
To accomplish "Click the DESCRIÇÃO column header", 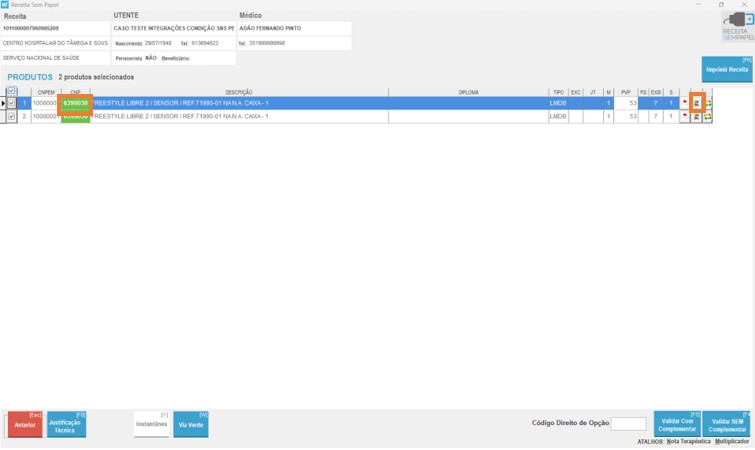I will [x=239, y=92].
